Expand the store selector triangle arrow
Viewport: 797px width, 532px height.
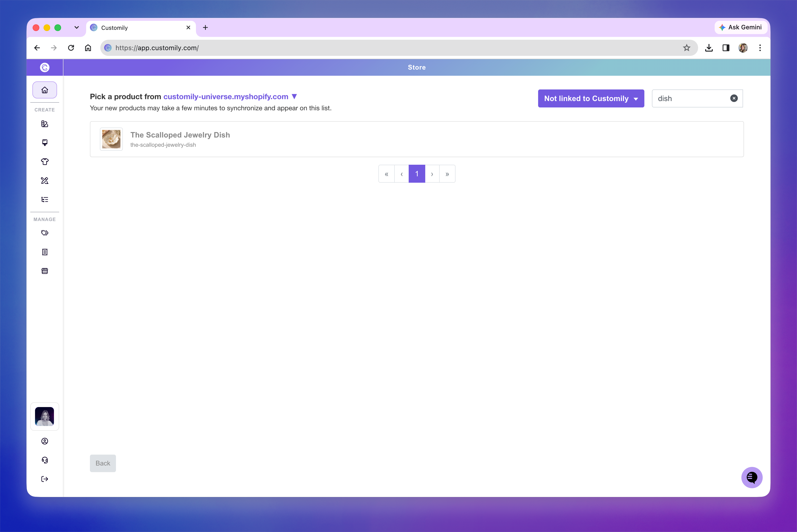point(295,96)
